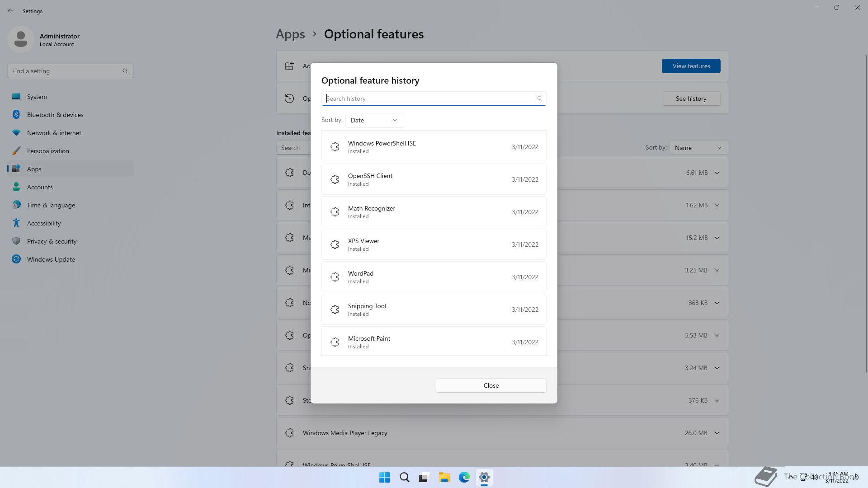Select the Snipping Tool history entry

click(434, 310)
